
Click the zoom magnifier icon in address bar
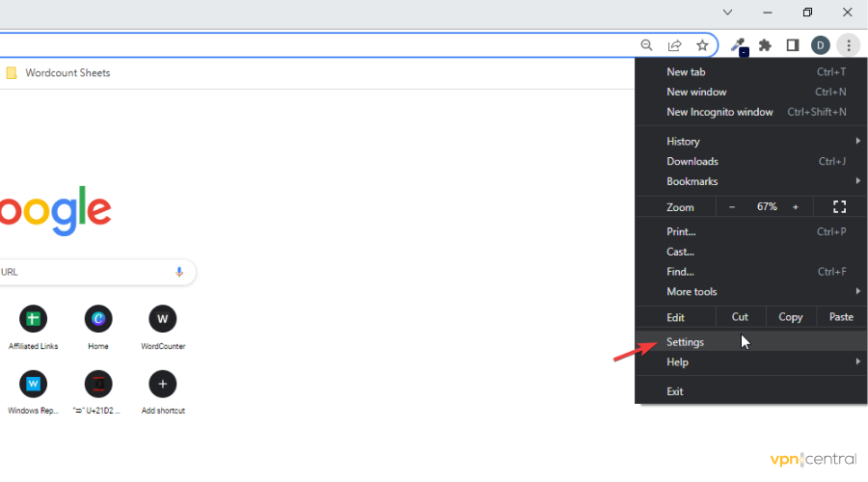646,45
